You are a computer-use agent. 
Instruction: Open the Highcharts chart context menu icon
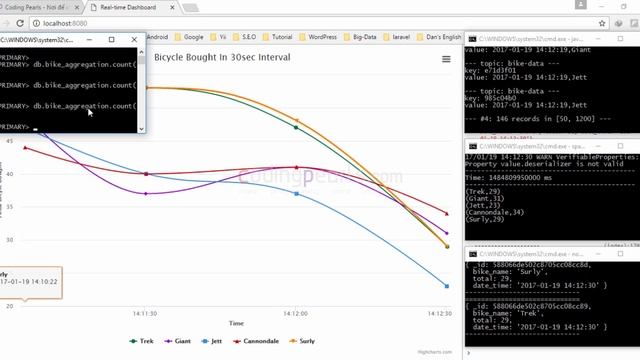[x=446, y=59]
